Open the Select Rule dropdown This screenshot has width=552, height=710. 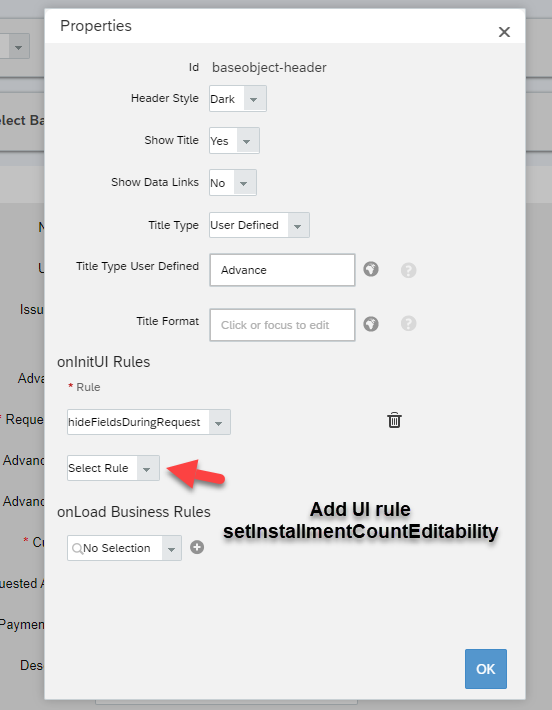click(x=113, y=468)
